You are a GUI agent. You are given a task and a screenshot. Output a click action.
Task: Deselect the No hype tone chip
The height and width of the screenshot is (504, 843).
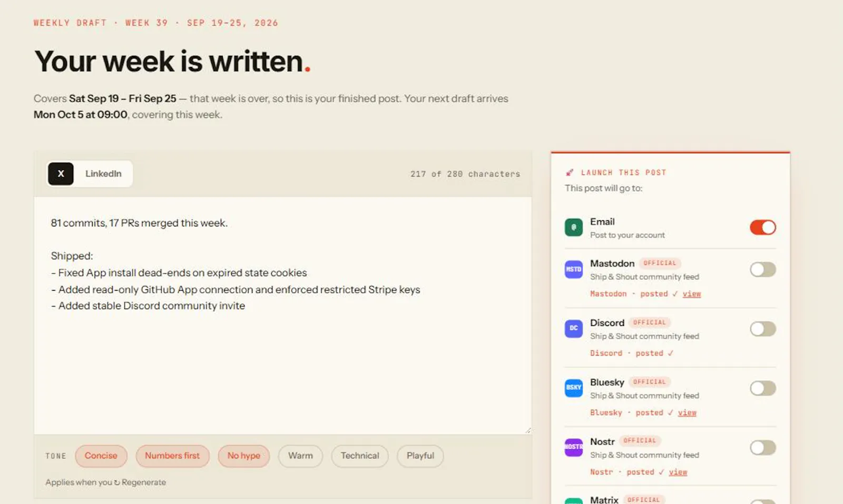[x=244, y=456]
